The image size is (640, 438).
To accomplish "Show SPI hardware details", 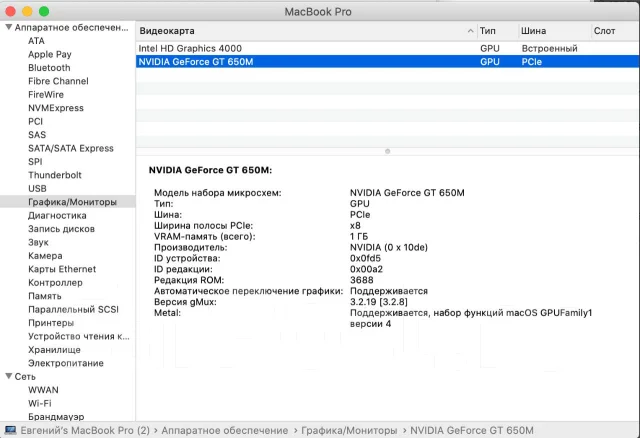I will click(35, 162).
